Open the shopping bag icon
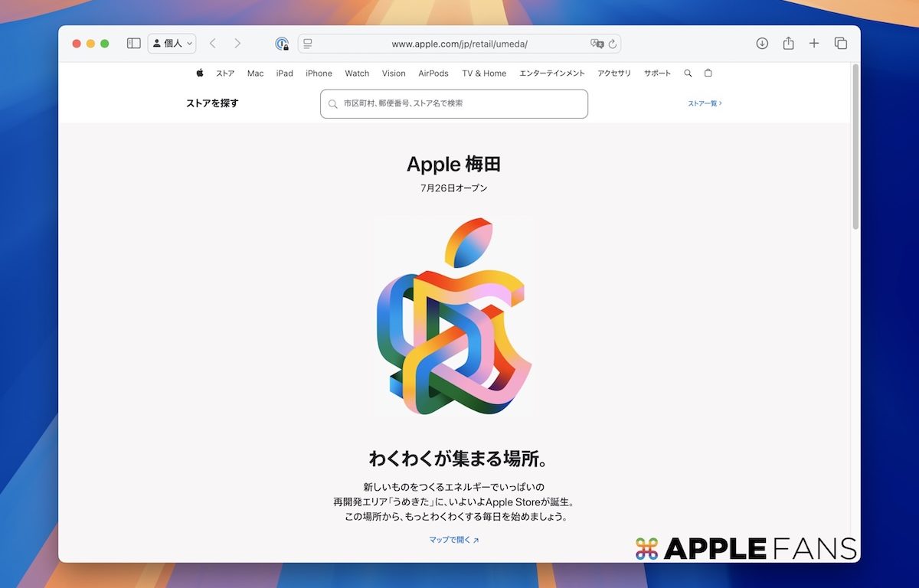 click(x=708, y=73)
